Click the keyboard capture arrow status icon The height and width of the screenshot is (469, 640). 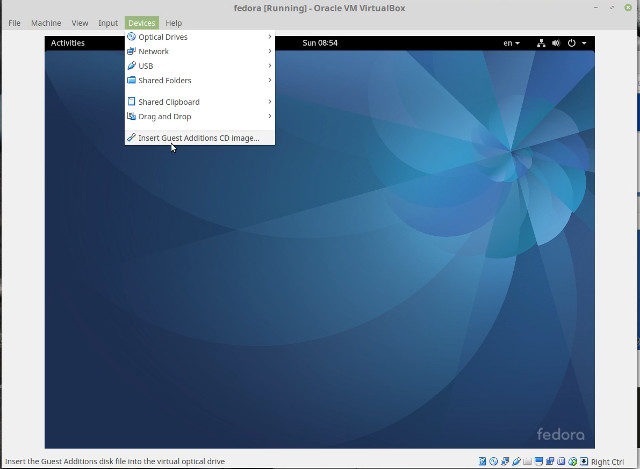pos(584,461)
